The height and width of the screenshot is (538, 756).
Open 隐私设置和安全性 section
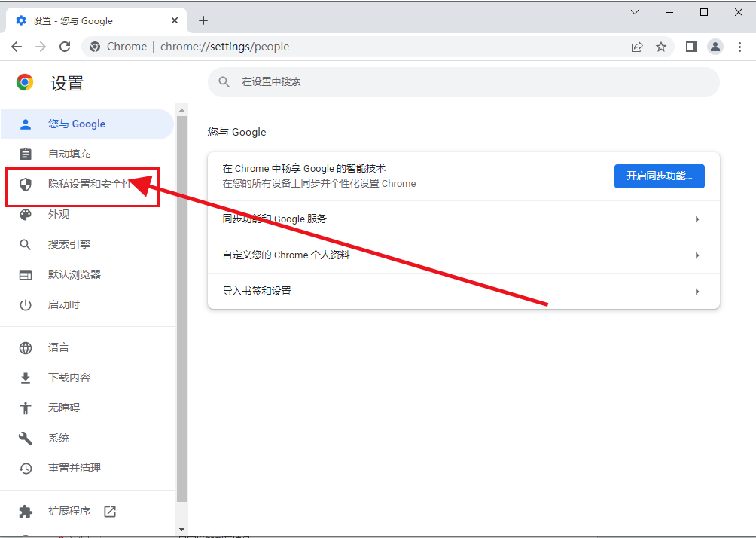click(x=87, y=184)
